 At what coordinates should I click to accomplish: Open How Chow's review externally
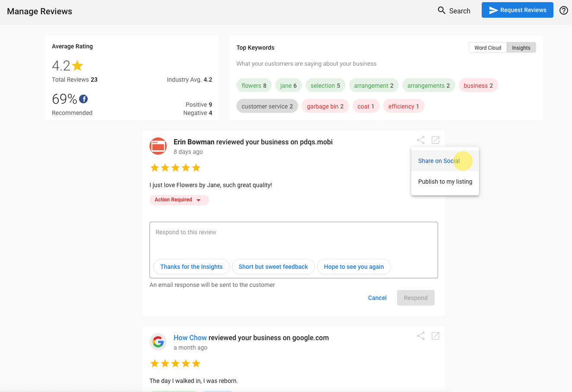click(x=435, y=335)
